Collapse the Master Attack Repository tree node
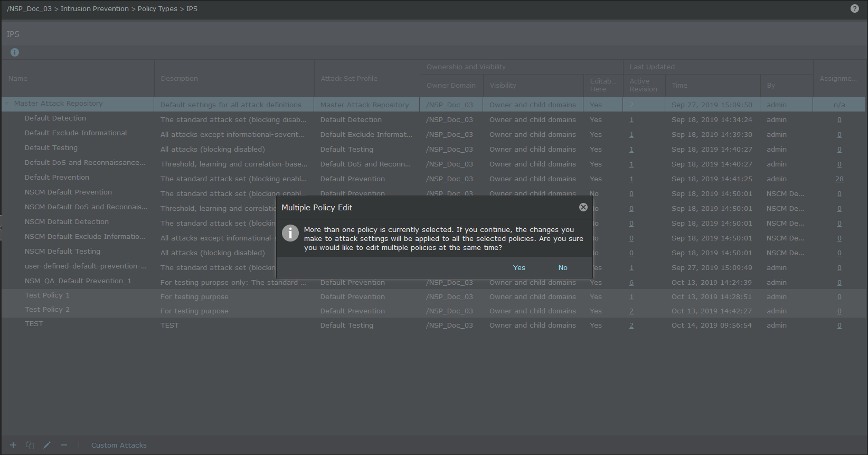Screen dimensions: 868x455 coord(7,104)
